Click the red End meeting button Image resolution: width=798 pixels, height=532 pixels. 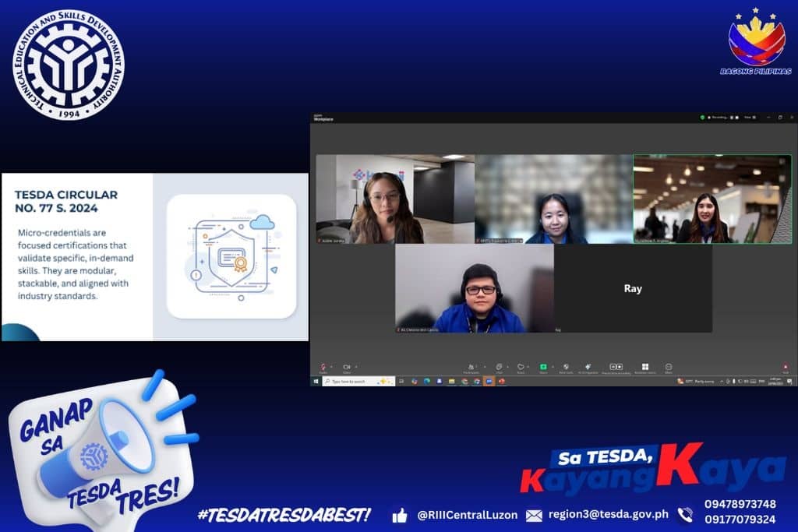pyautogui.click(x=785, y=367)
